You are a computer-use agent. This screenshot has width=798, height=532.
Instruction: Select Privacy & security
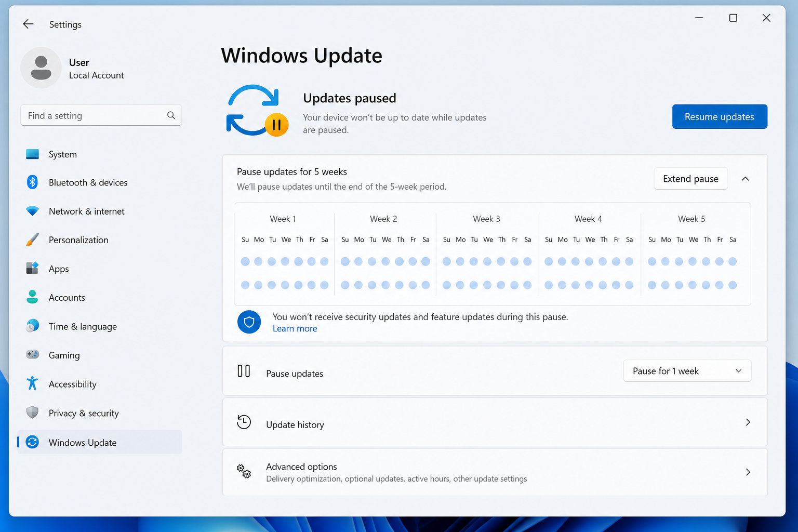[100, 413]
